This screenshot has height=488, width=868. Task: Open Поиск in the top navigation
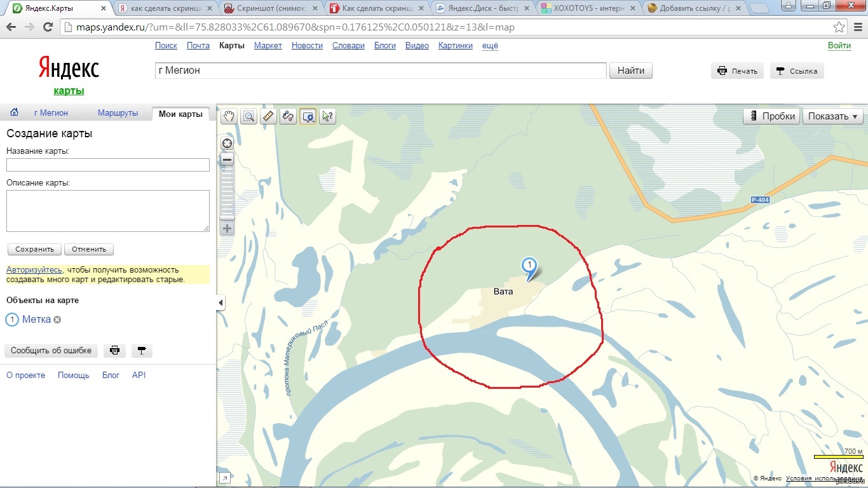[x=166, y=46]
